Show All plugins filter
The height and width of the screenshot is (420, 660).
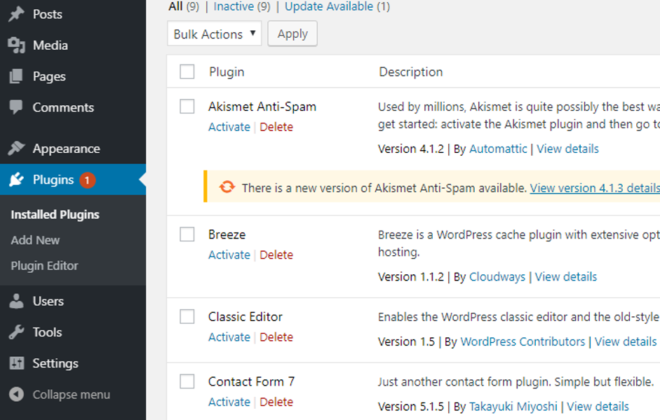176,6
